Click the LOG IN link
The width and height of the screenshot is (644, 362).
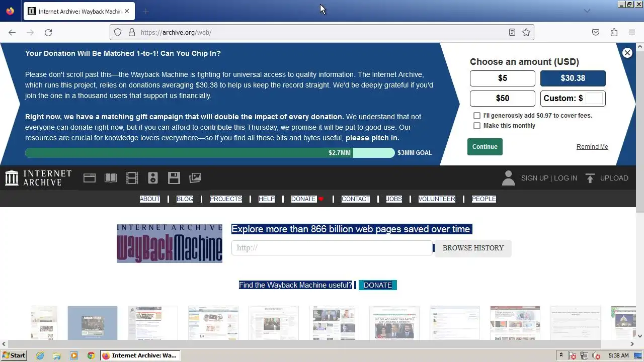click(x=566, y=178)
